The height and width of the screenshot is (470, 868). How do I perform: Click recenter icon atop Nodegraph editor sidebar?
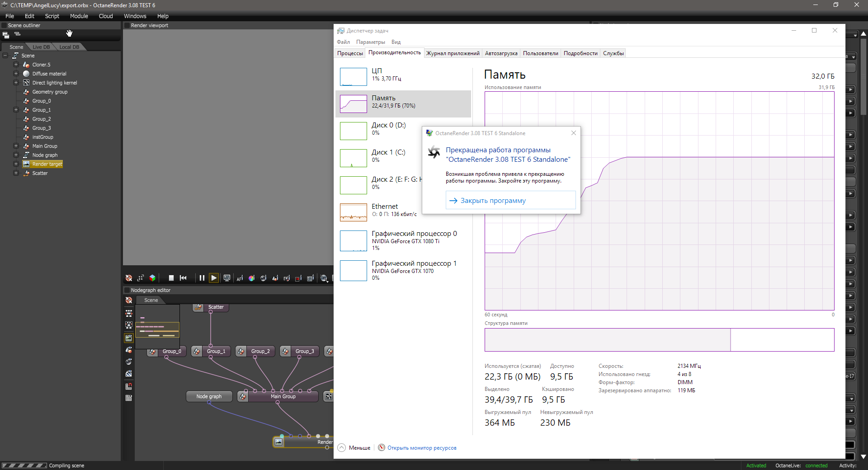point(129,300)
